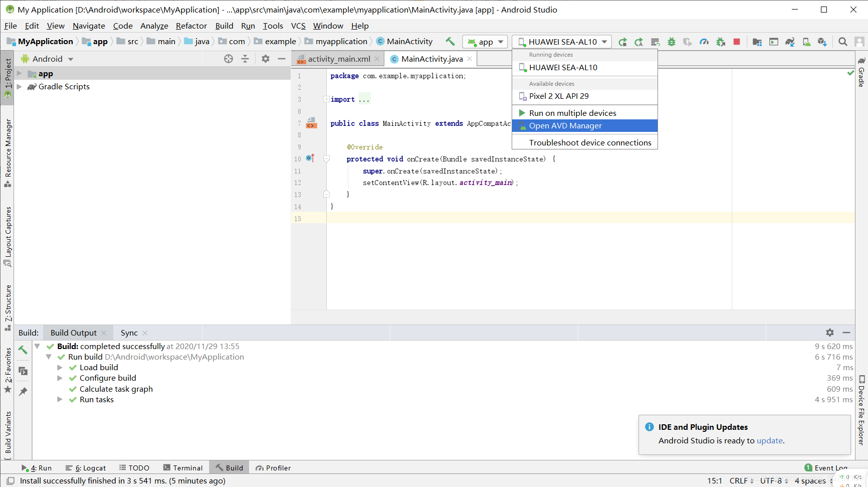The image size is (868, 487).
Task: Expand the Configure build node
Action: 60,378
